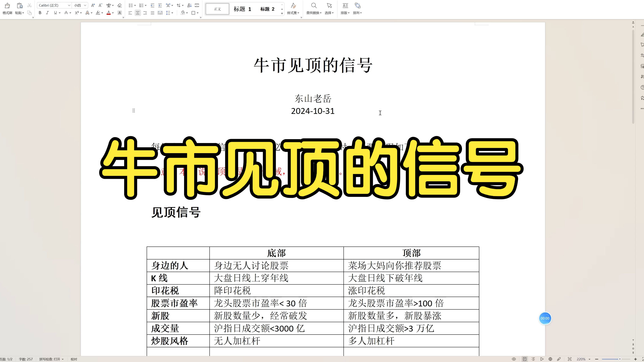The height and width of the screenshot is (362, 644).
Task: Open outline view in status bar
Action: 533,359
